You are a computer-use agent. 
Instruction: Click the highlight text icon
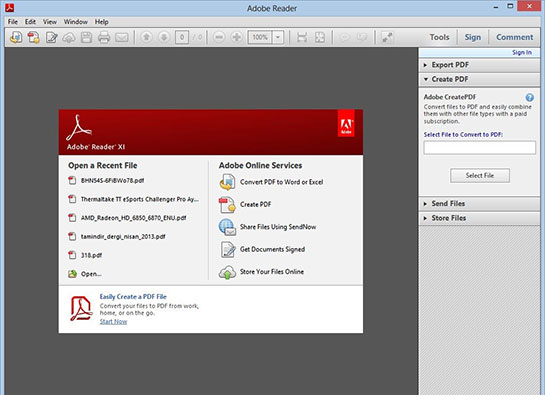[x=362, y=37]
